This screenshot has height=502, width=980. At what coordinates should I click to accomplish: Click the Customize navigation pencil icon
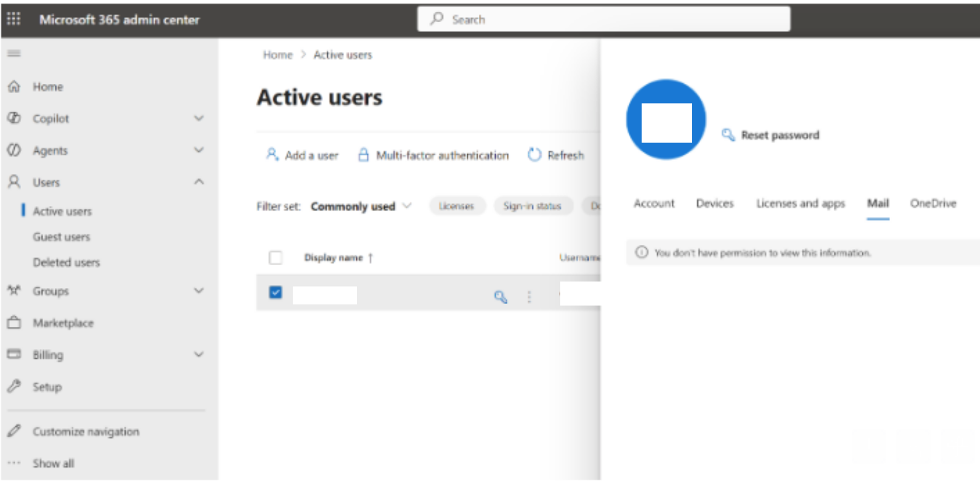coord(14,431)
